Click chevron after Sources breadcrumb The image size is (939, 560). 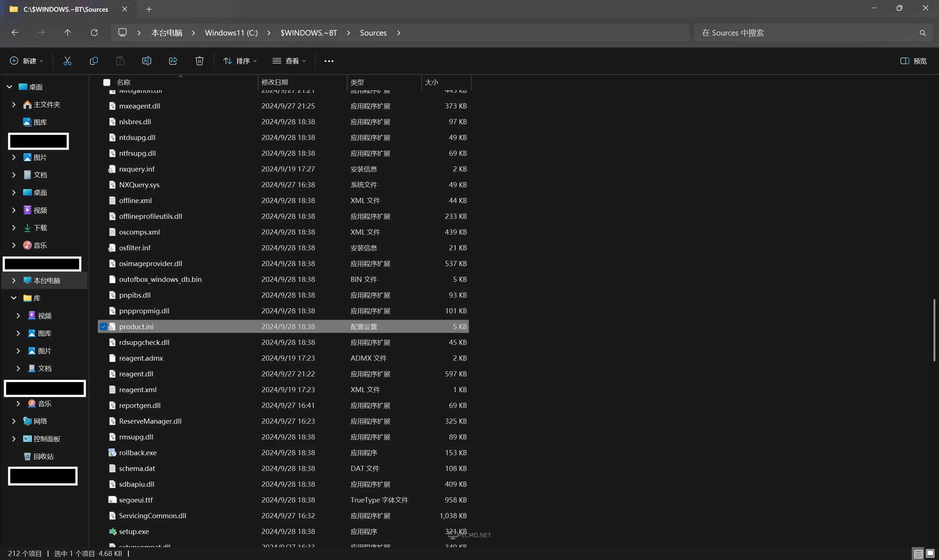point(399,33)
